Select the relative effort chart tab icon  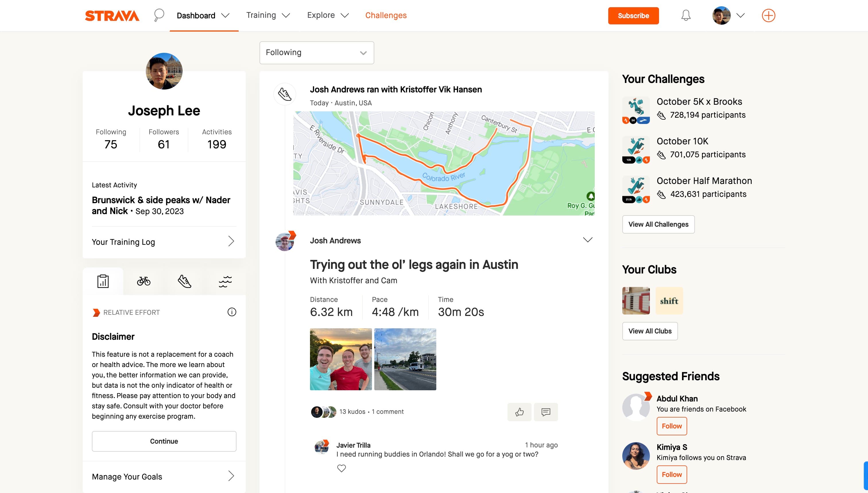(103, 281)
